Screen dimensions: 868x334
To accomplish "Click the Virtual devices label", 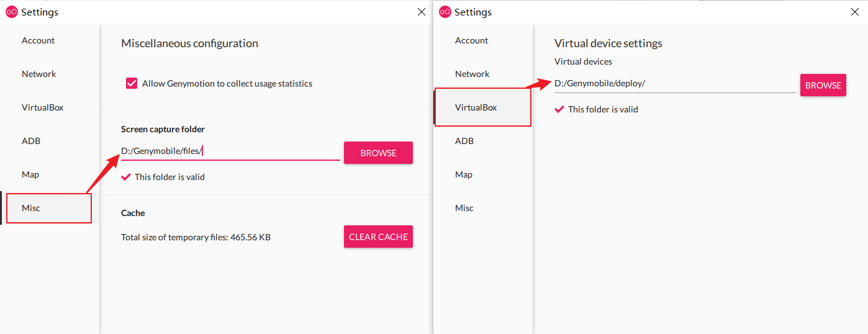I will pos(584,61).
